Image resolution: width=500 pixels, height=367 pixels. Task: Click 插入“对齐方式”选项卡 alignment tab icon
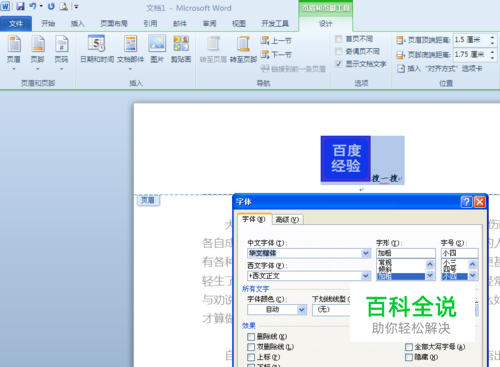click(x=401, y=69)
